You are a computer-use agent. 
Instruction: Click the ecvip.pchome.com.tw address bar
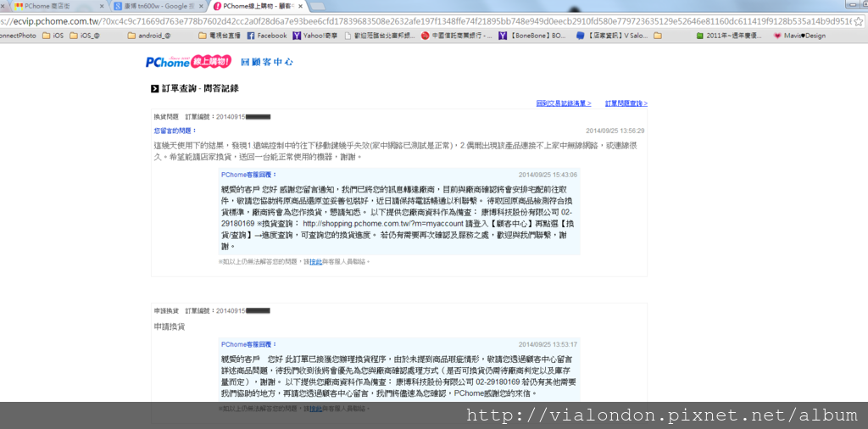pos(426,21)
